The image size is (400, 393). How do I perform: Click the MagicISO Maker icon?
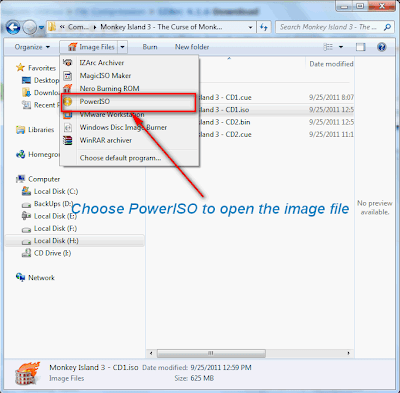[x=68, y=76]
